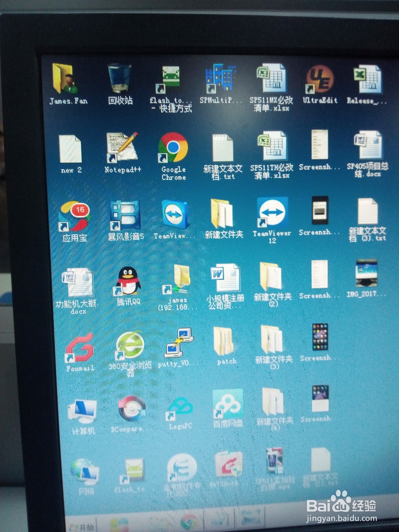Image resolution: width=399 pixels, height=532 pixels.
Task: Launch BCompare... shortcut
Action: pyautogui.click(x=130, y=414)
